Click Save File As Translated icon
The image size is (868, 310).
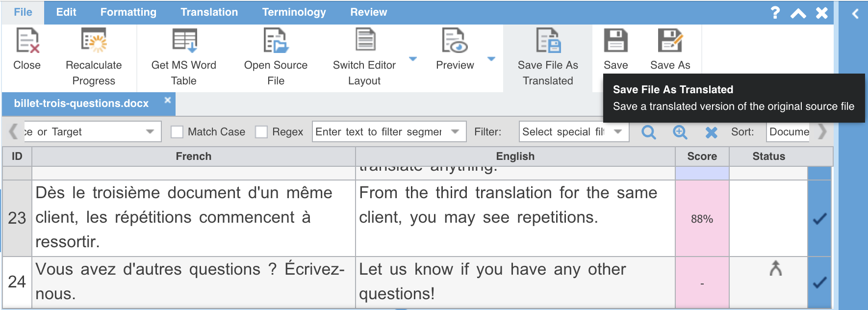(548, 40)
